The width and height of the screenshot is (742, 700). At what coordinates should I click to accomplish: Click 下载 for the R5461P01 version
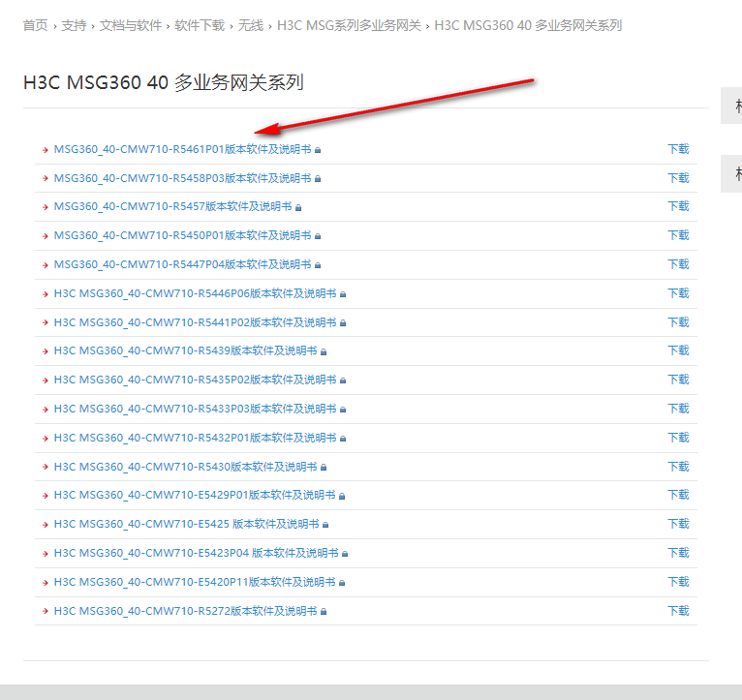coord(679,149)
